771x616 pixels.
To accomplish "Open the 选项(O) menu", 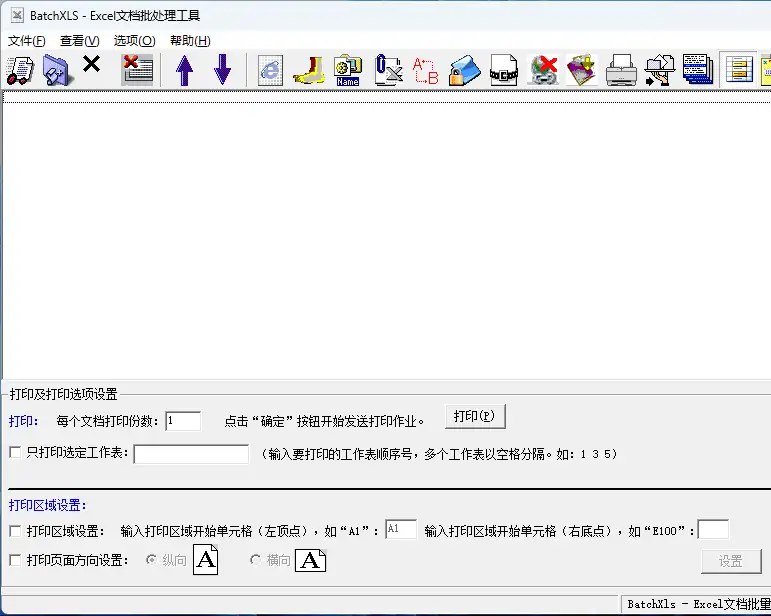I will click(134, 41).
